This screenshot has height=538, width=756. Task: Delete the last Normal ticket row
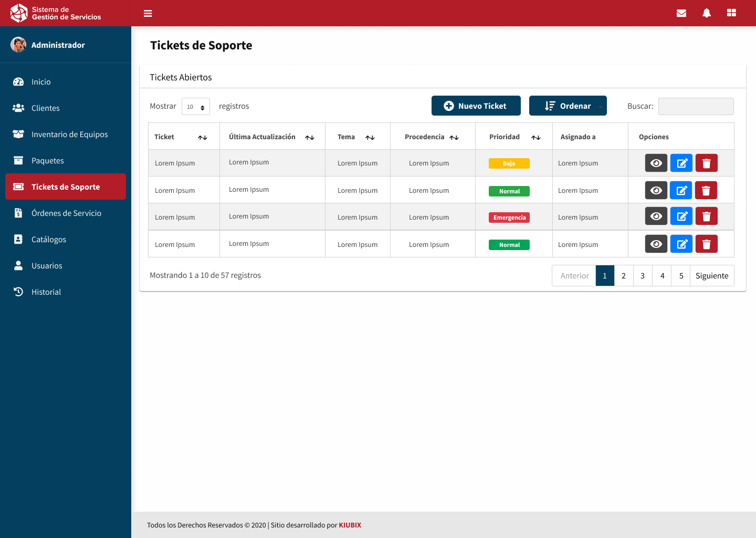pos(706,244)
